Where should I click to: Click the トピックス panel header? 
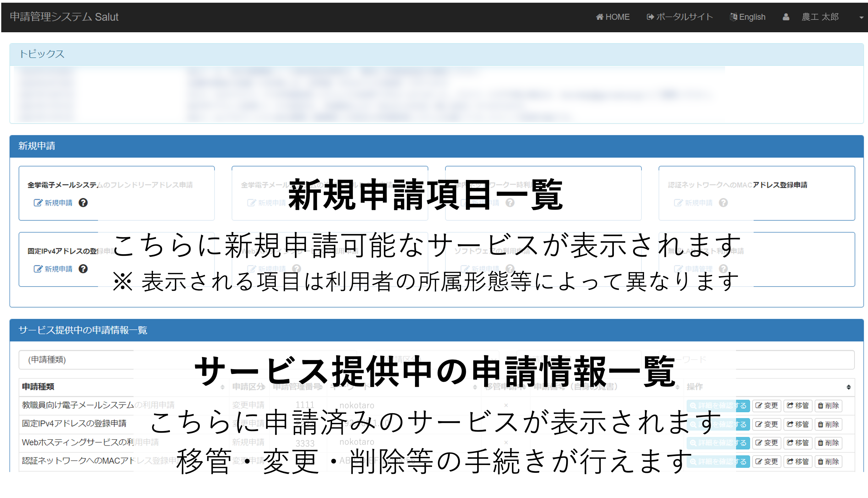point(436,54)
